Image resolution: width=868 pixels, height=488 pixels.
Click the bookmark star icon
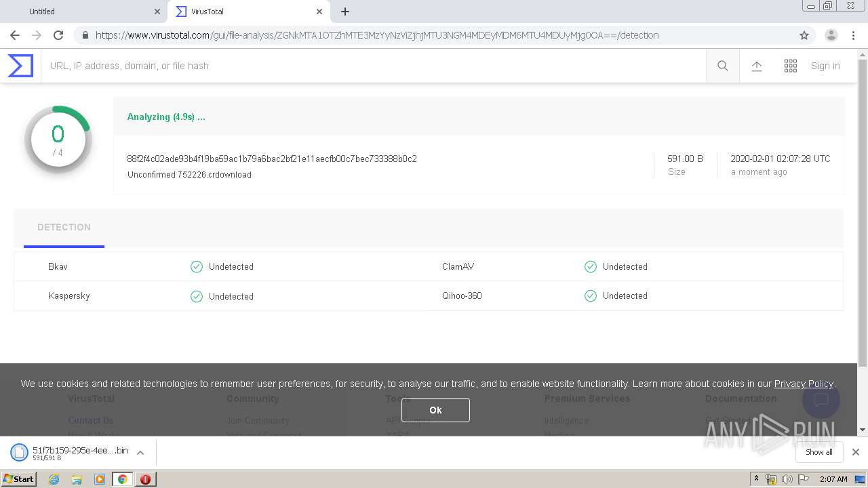804,35
